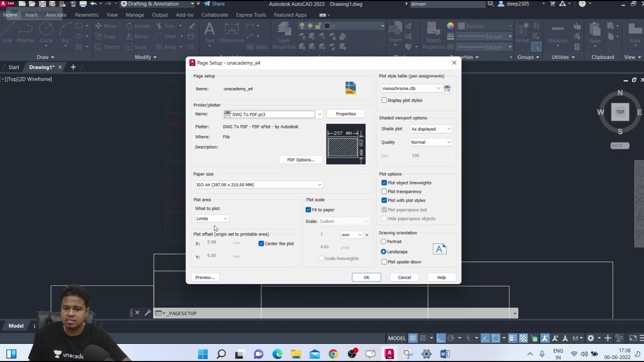Click the AutoCAD icon in Windows taskbar
Viewport: 644px width, 362px height.
[389, 354]
